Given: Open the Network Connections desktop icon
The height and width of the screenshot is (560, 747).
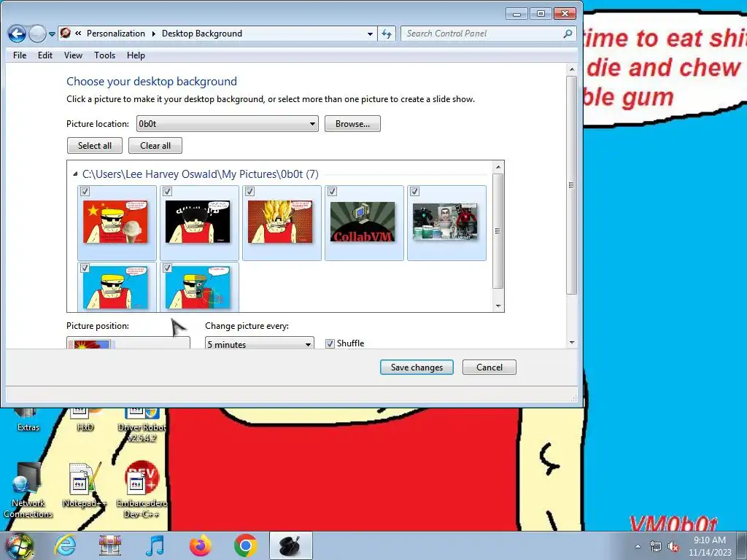Looking at the screenshot, I should click(x=28, y=491).
